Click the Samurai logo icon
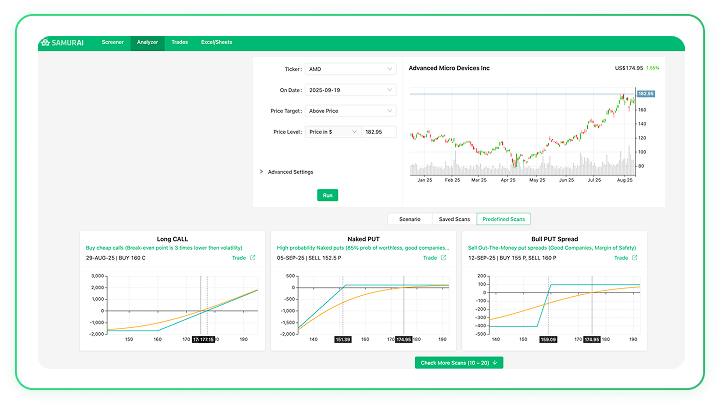 point(44,43)
